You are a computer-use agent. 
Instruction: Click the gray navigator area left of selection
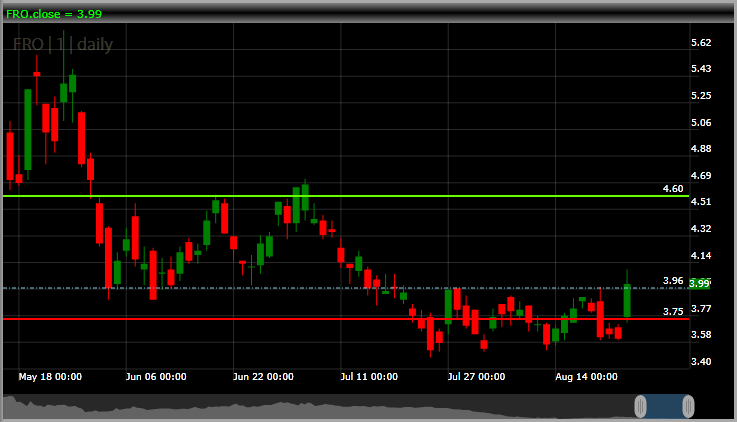tap(300, 407)
